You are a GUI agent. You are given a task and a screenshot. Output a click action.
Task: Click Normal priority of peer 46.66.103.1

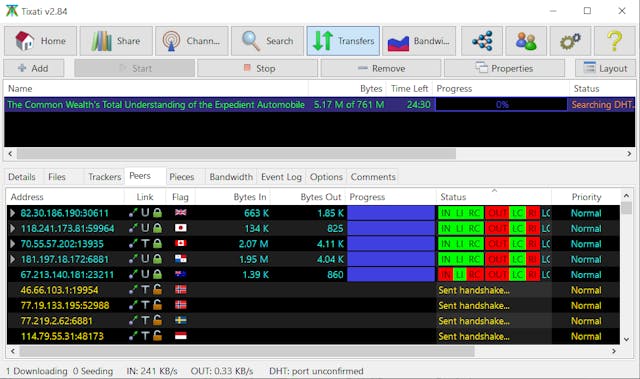[586, 290]
